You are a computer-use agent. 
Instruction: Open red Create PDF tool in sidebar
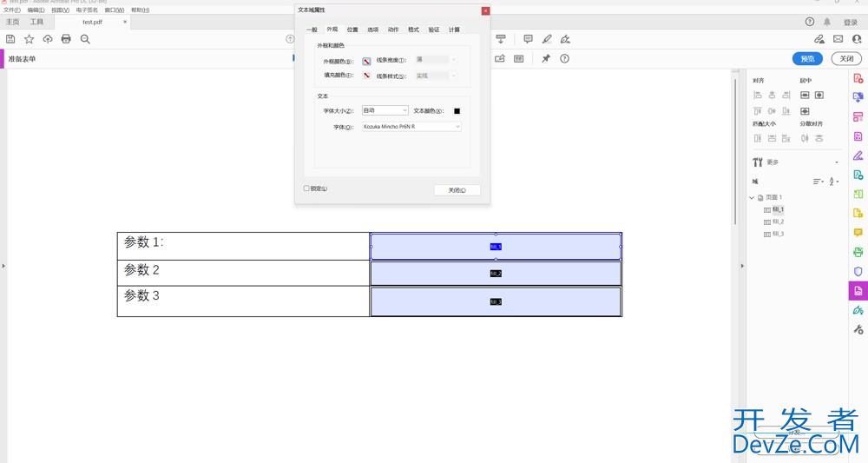click(858, 79)
